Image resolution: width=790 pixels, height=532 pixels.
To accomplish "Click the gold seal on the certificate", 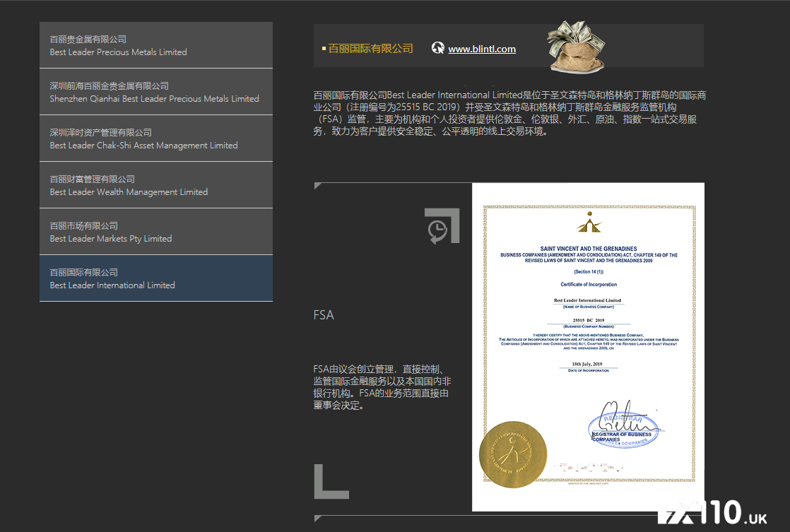I will [513, 454].
